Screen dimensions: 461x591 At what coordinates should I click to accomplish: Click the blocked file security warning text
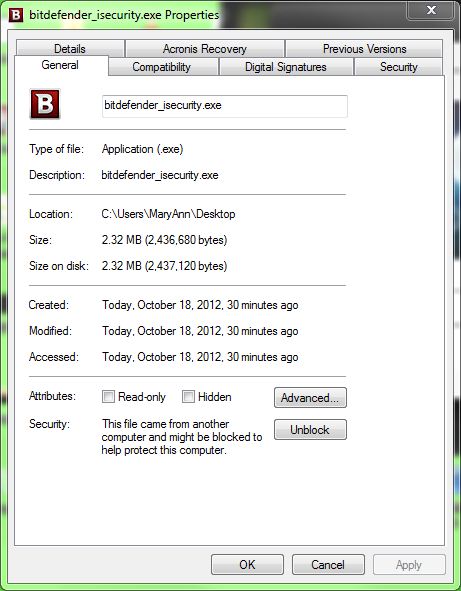pyautogui.click(x=182, y=437)
